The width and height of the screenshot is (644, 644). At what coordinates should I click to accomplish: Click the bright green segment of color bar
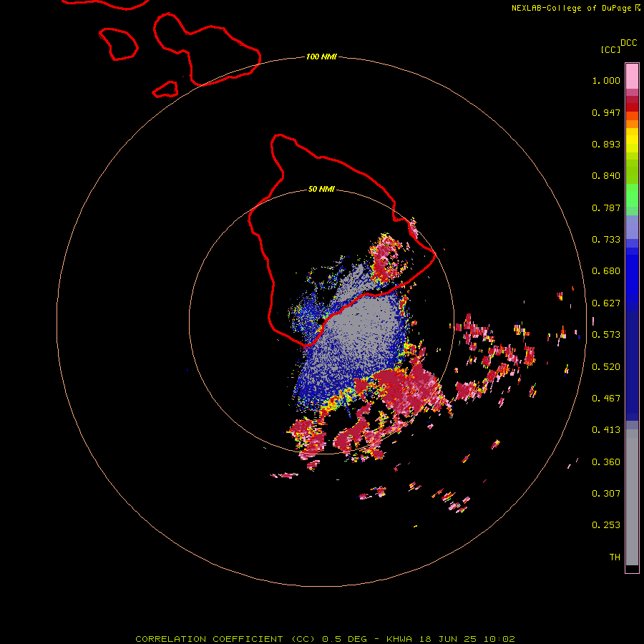point(632,195)
